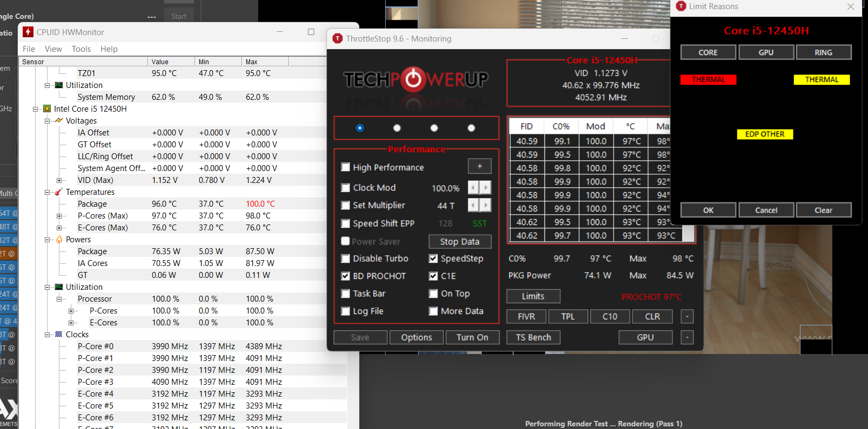Collapse the Voltages tree node
868x429 pixels.
[x=47, y=121]
